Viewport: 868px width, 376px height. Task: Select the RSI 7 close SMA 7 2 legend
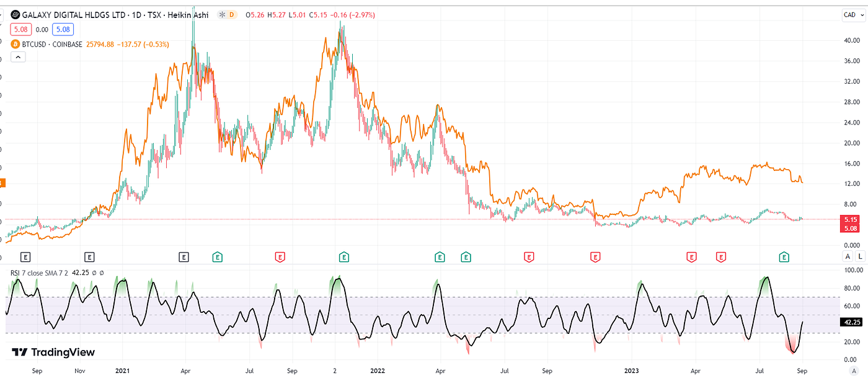click(40, 272)
